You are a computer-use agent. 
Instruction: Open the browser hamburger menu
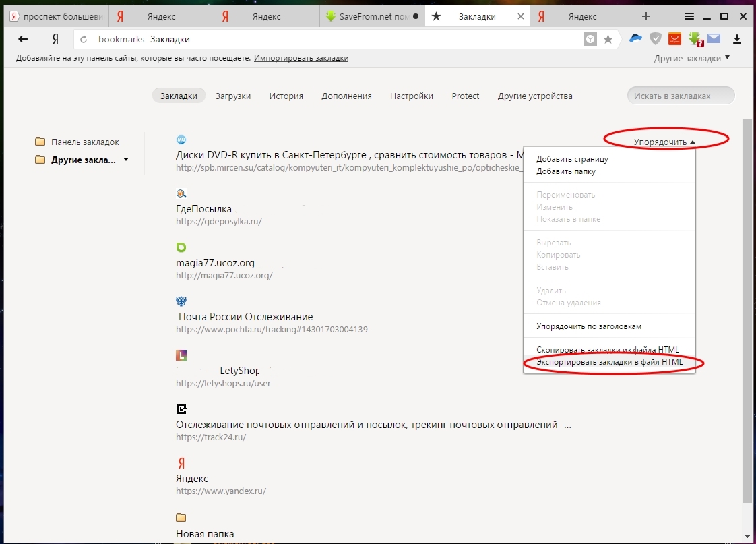click(689, 16)
